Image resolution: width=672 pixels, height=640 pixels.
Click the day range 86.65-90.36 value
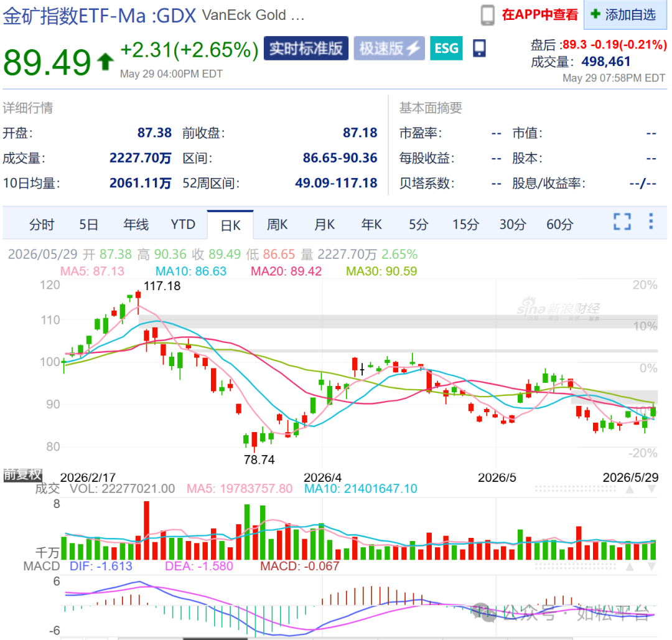coord(340,158)
